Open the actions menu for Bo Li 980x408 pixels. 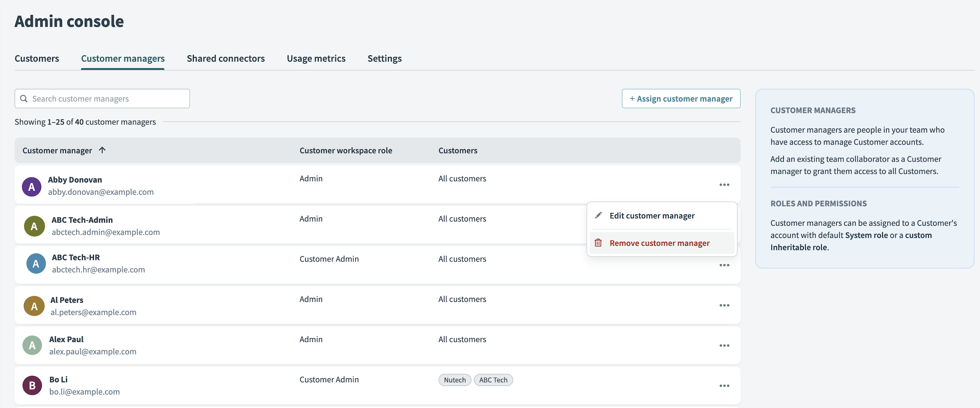pos(724,386)
